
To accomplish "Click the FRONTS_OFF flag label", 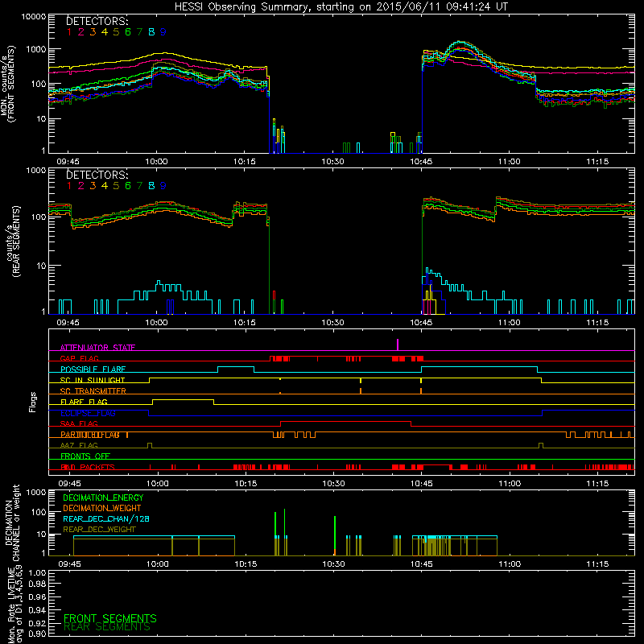I will click(85, 456).
